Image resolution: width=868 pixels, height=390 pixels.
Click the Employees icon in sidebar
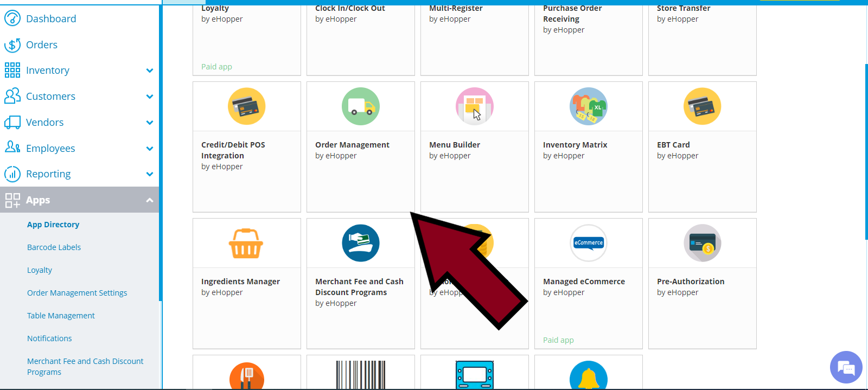pyautogui.click(x=12, y=148)
